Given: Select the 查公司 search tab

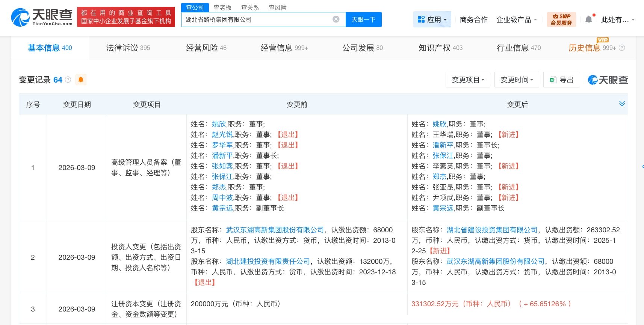Looking at the screenshot, I should coord(195,8).
